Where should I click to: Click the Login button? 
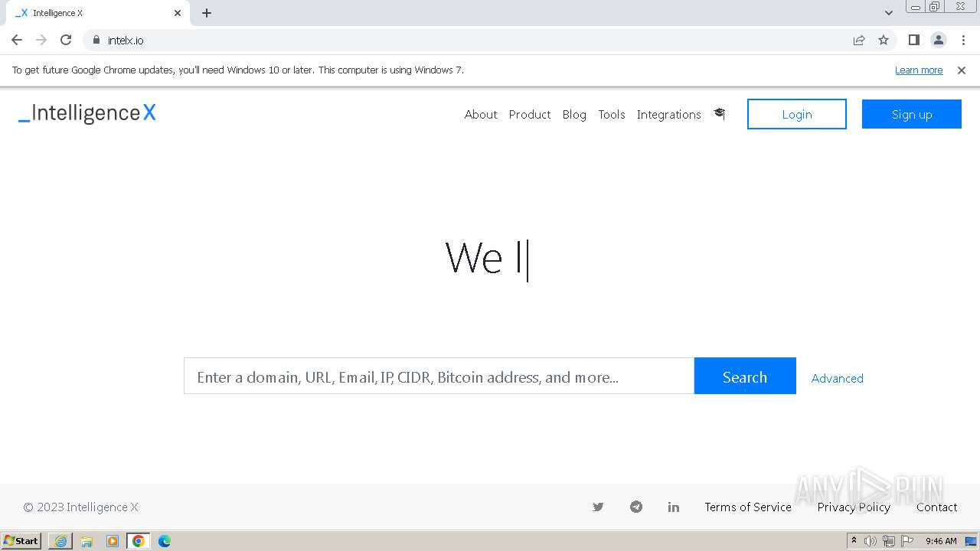797,114
